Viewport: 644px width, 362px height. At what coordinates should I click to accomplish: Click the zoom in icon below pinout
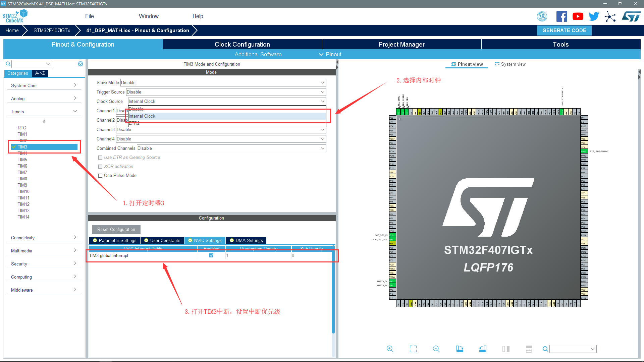pyautogui.click(x=390, y=349)
